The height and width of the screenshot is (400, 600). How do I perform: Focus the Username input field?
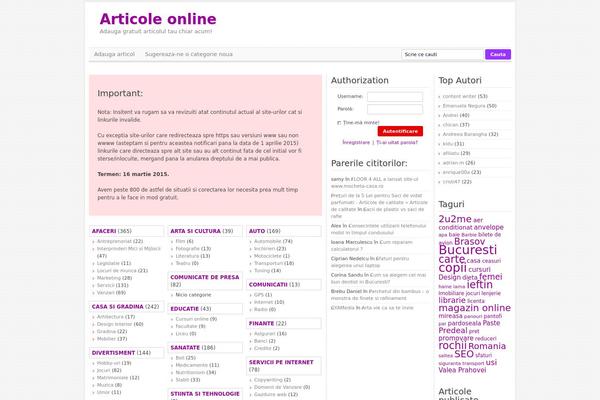coord(395,96)
